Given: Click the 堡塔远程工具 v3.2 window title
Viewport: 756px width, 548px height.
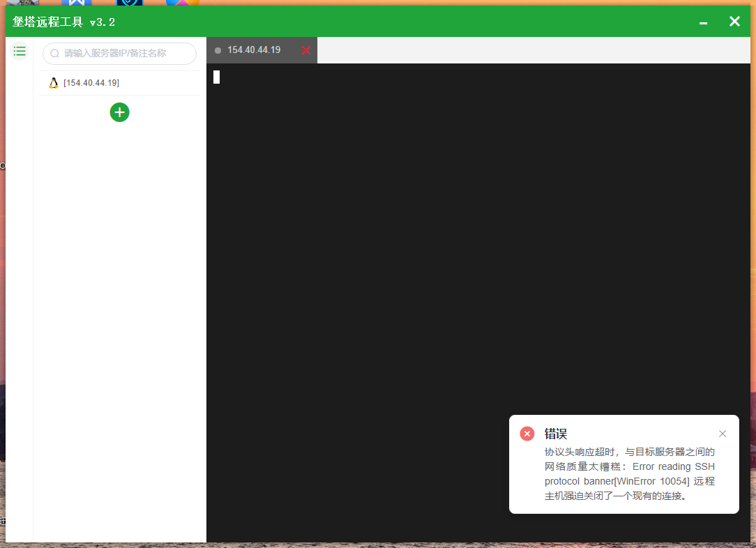Looking at the screenshot, I should (x=63, y=22).
